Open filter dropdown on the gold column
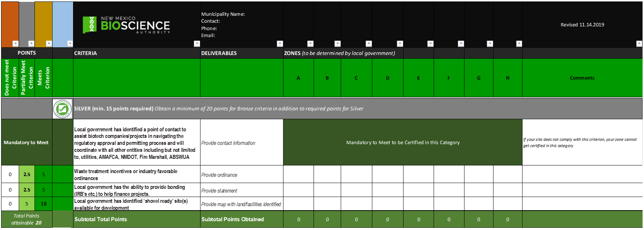The width and height of the screenshot is (644, 230). [49, 44]
